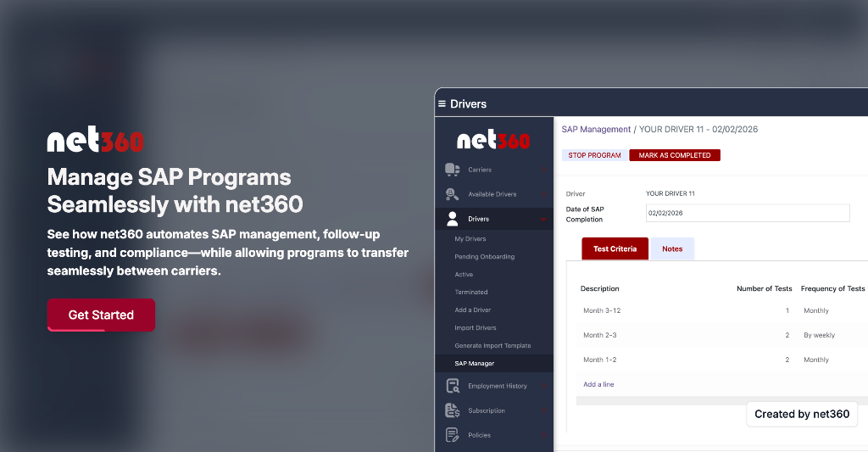This screenshot has width=868, height=452.
Task: Click the Number of Tests column header
Action: pos(764,288)
